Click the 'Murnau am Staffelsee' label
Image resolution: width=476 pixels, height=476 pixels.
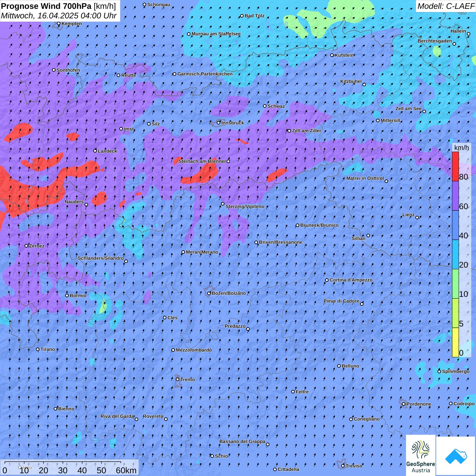pyautogui.click(x=216, y=34)
